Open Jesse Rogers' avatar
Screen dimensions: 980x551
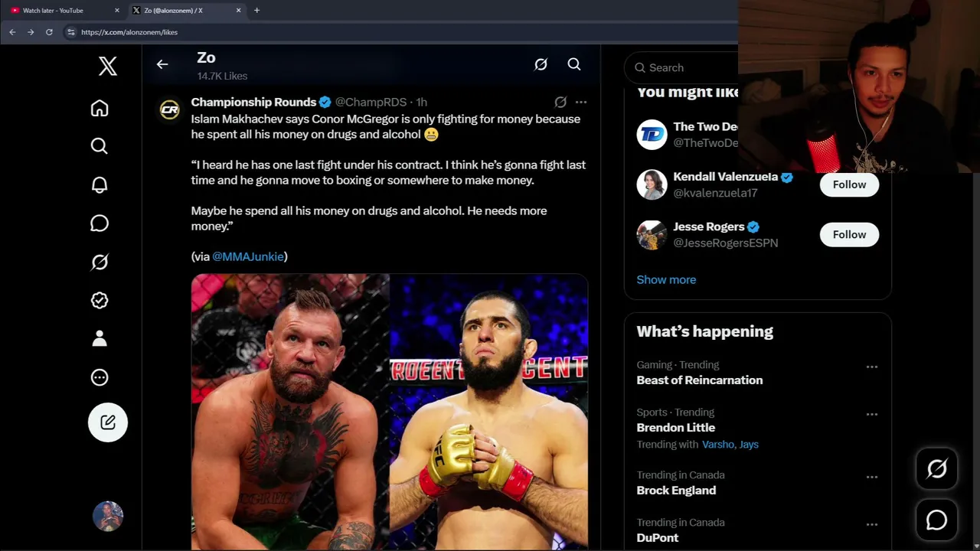point(652,235)
